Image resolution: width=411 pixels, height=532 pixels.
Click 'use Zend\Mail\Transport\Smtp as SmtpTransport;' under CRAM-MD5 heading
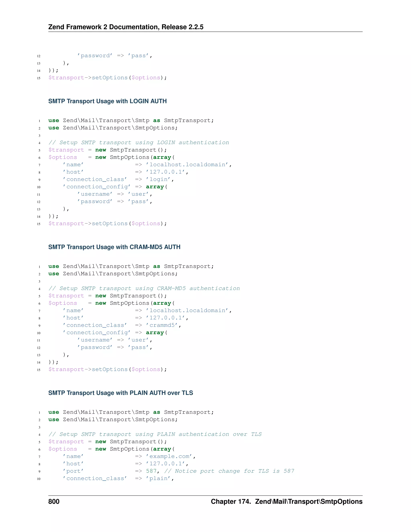(131, 266)
